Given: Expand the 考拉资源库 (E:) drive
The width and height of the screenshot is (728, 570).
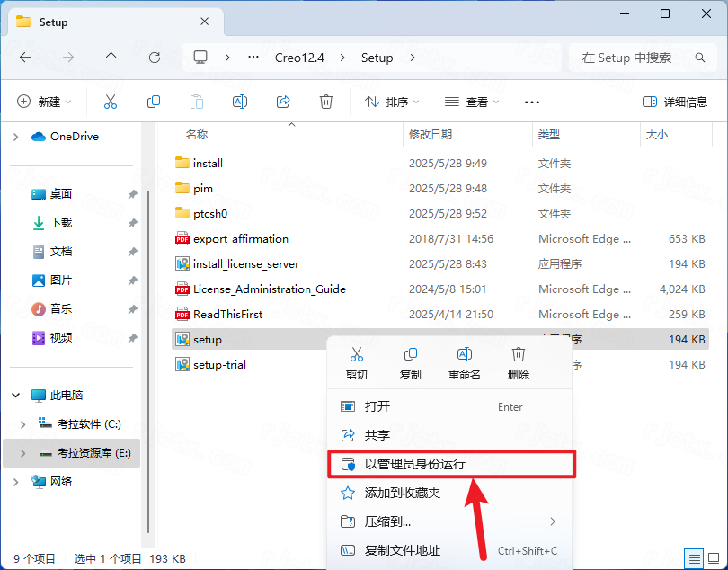Looking at the screenshot, I should click(x=22, y=453).
